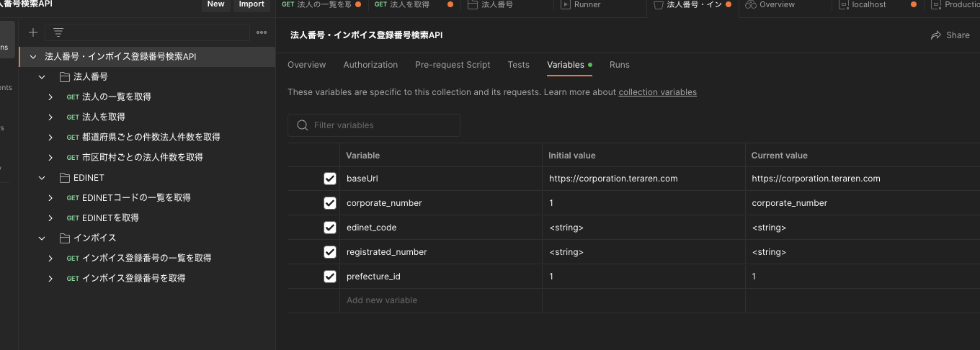This screenshot has height=350, width=980.
Task: Open the collection variables link
Action: pos(657,92)
